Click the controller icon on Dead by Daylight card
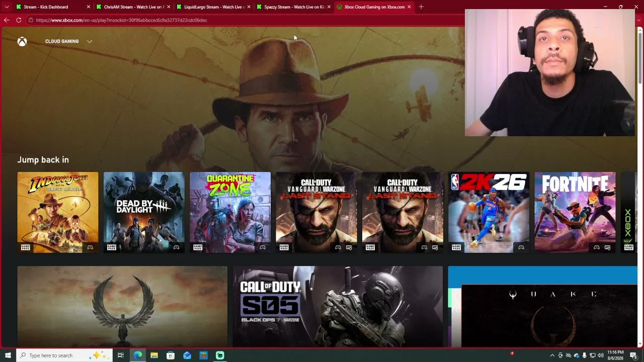 point(176,247)
